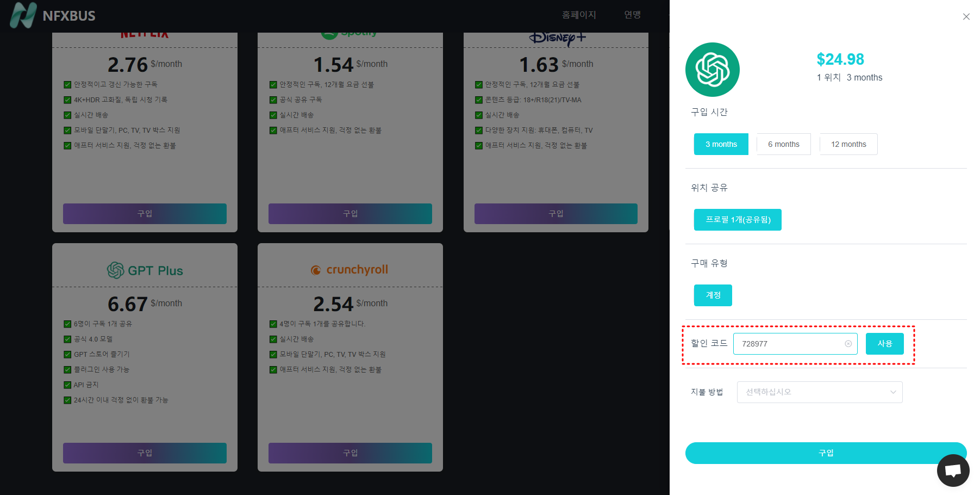Open the 홈페이지 menu item

(x=579, y=15)
